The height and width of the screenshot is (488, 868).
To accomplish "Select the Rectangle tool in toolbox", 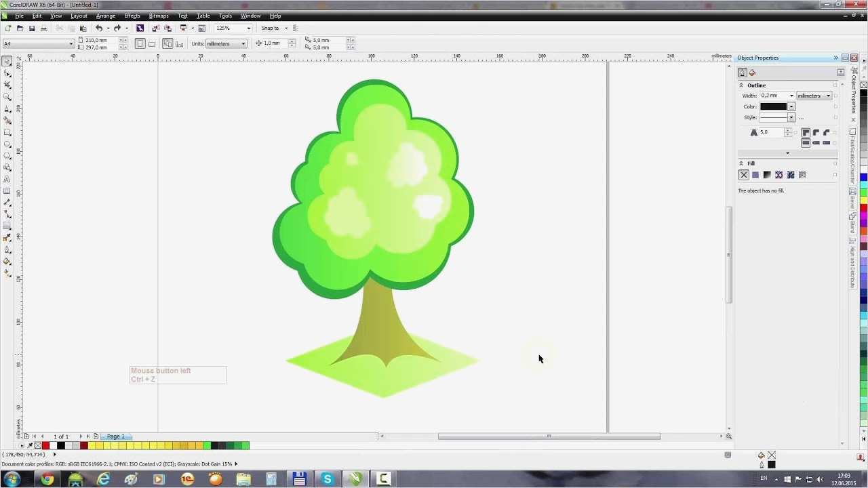I will pyautogui.click(x=7, y=132).
